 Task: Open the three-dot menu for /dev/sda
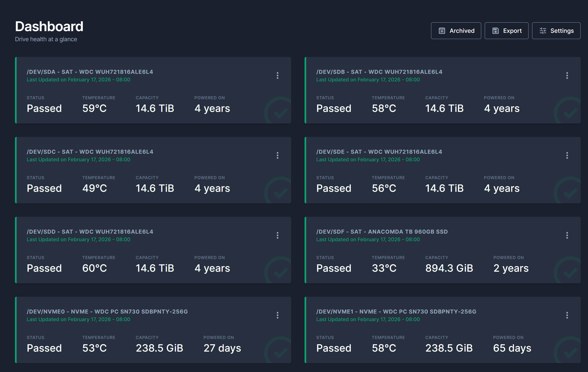pos(277,76)
